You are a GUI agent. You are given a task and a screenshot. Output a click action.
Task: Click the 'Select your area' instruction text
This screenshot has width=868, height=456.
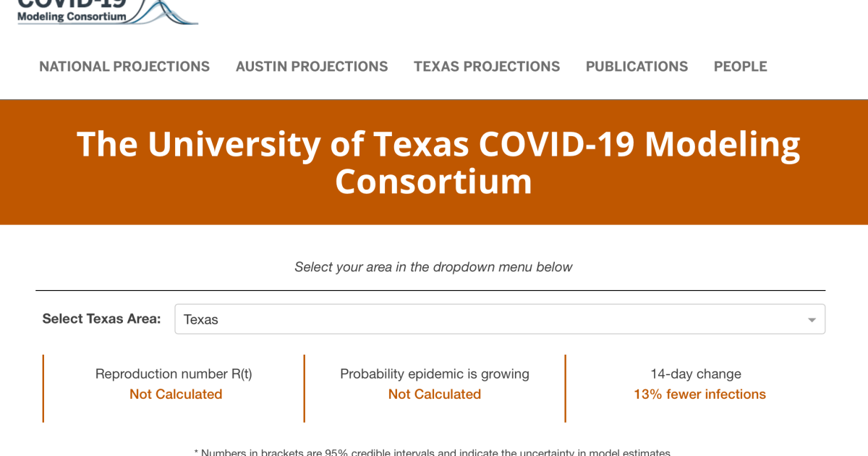[433, 267]
